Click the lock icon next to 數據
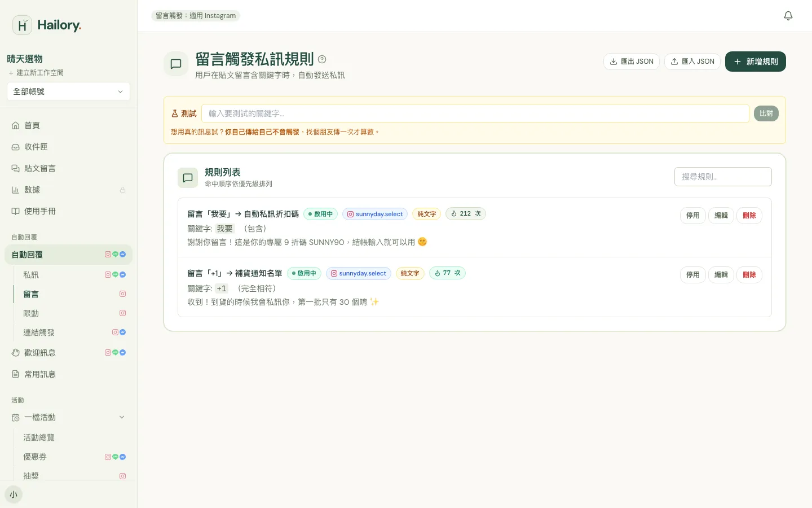Screen dimensions: 812x508 [122, 190]
